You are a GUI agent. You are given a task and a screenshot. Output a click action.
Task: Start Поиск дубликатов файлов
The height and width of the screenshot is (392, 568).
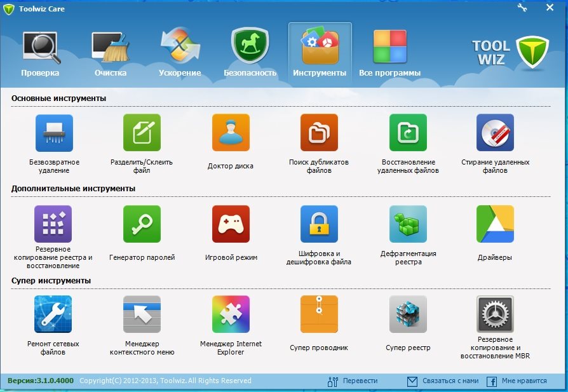pos(319,133)
